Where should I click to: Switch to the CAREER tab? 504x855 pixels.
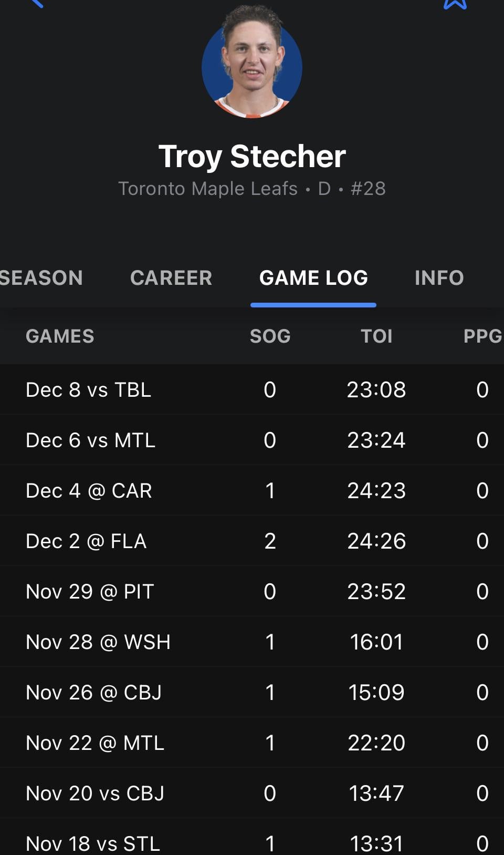point(171,277)
